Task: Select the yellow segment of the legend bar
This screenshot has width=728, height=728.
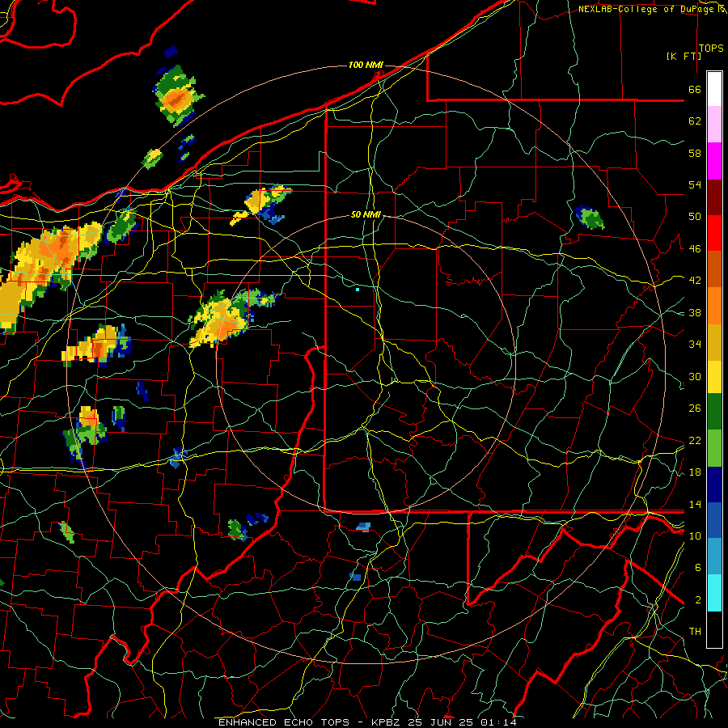Action: (x=714, y=377)
